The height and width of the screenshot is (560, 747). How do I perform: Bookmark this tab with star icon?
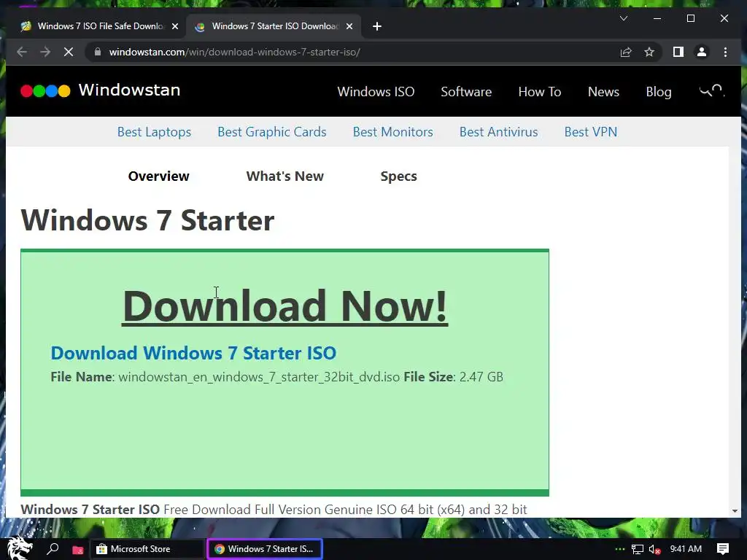point(649,52)
